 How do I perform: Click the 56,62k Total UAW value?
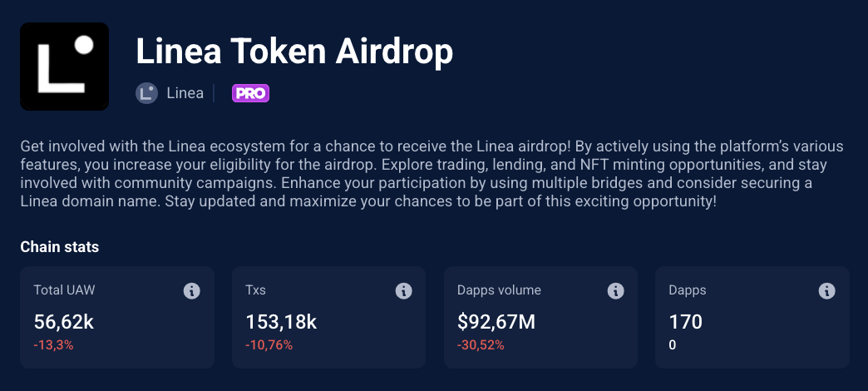pyautogui.click(x=66, y=321)
